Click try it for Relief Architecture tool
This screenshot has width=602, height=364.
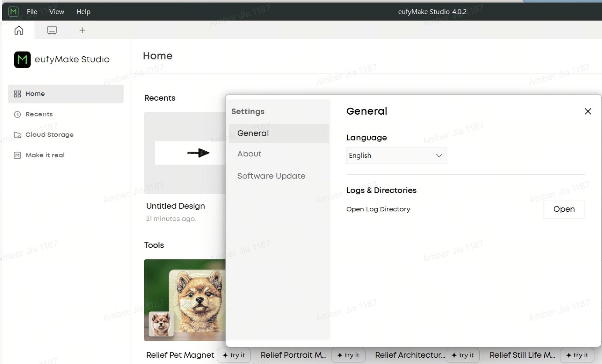click(x=463, y=355)
